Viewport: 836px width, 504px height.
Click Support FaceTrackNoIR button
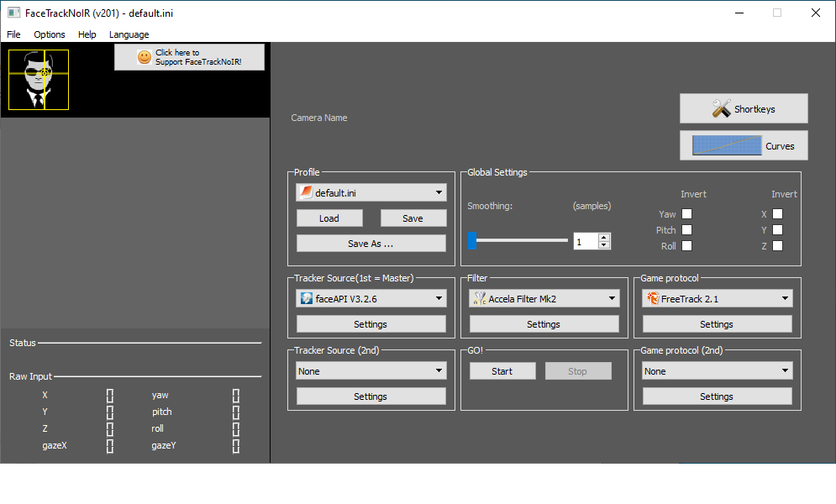tap(189, 57)
